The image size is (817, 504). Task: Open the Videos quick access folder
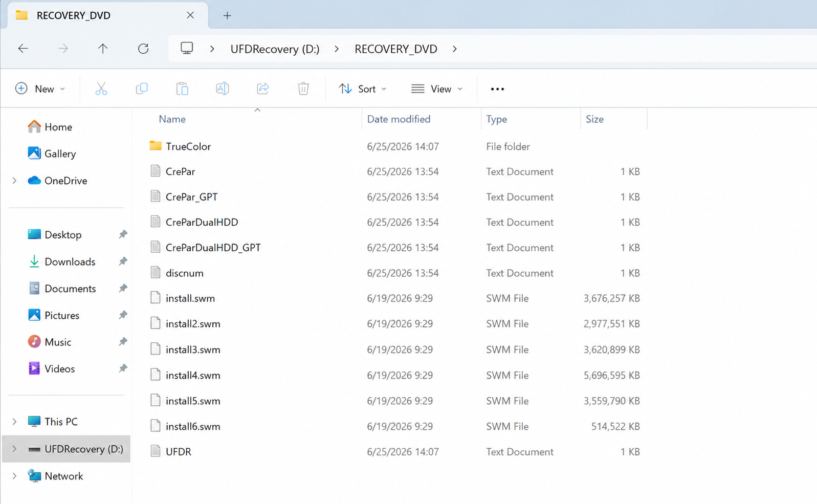coord(51,368)
